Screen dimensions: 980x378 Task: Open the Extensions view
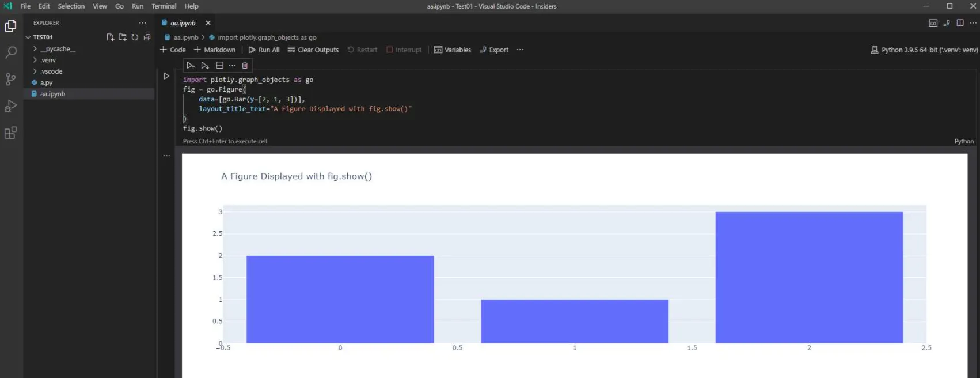click(x=11, y=133)
